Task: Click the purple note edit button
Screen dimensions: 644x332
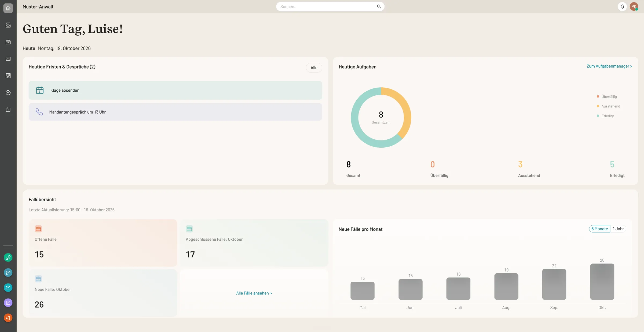Action: [8, 303]
